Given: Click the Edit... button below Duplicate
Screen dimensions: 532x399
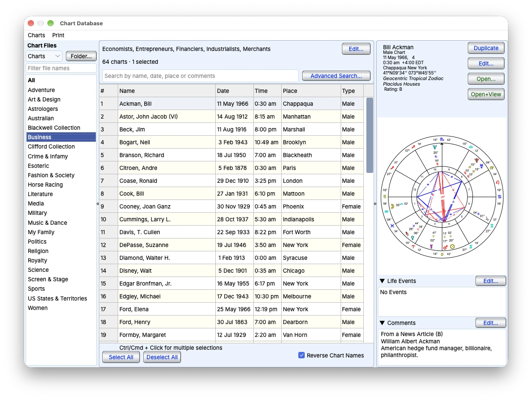Looking at the screenshot, I should [x=486, y=63].
